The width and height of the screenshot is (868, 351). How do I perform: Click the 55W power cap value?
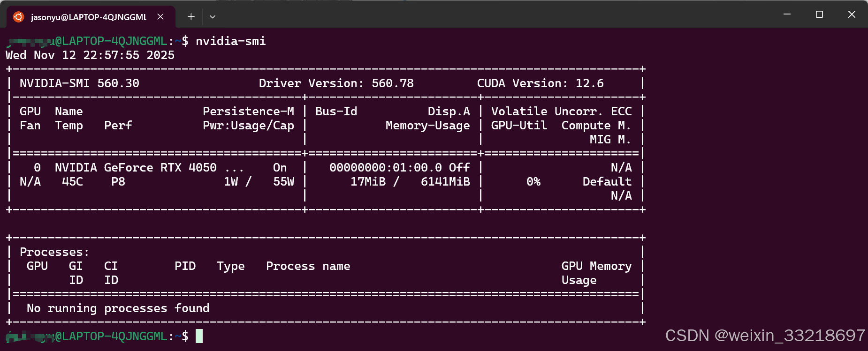(x=283, y=182)
